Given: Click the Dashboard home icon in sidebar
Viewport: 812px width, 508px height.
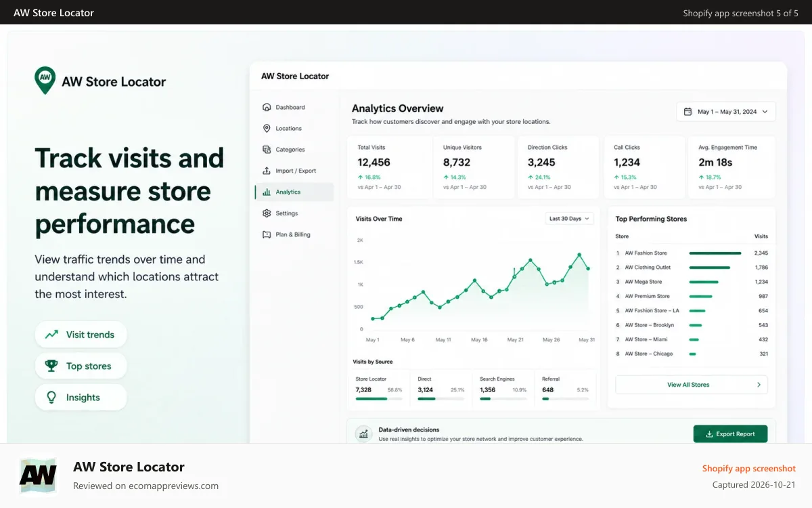Looking at the screenshot, I should tap(266, 107).
